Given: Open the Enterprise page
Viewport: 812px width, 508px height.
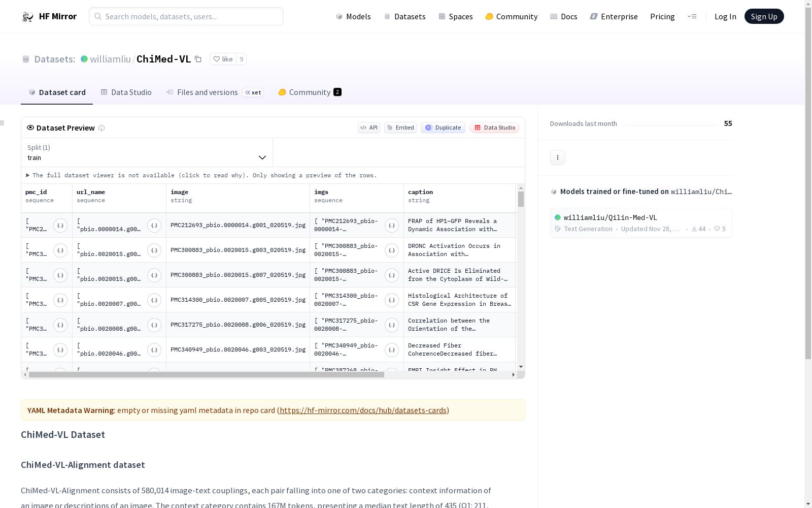Looking at the screenshot, I should pos(614,17).
